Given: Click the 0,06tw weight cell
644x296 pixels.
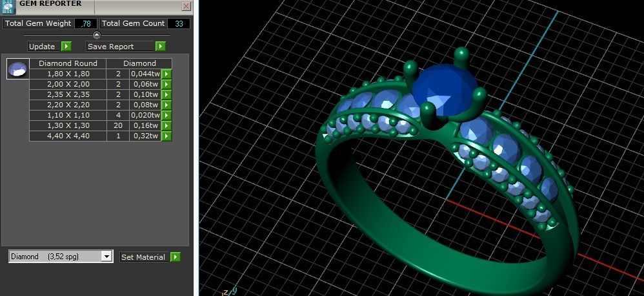Looking at the screenshot, I should click(x=145, y=84).
